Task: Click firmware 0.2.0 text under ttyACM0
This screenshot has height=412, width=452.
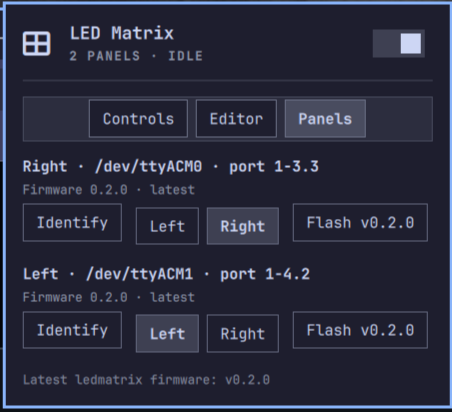Action: (109, 190)
